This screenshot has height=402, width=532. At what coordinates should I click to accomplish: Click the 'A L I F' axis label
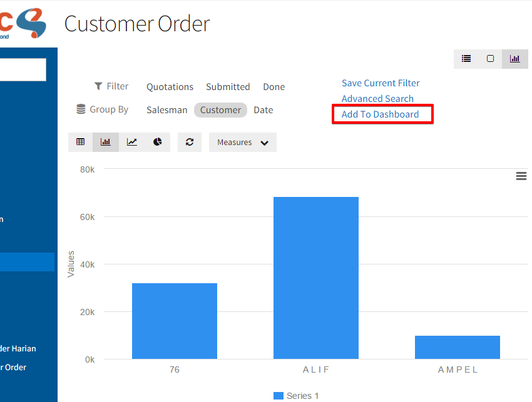(316, 369)
